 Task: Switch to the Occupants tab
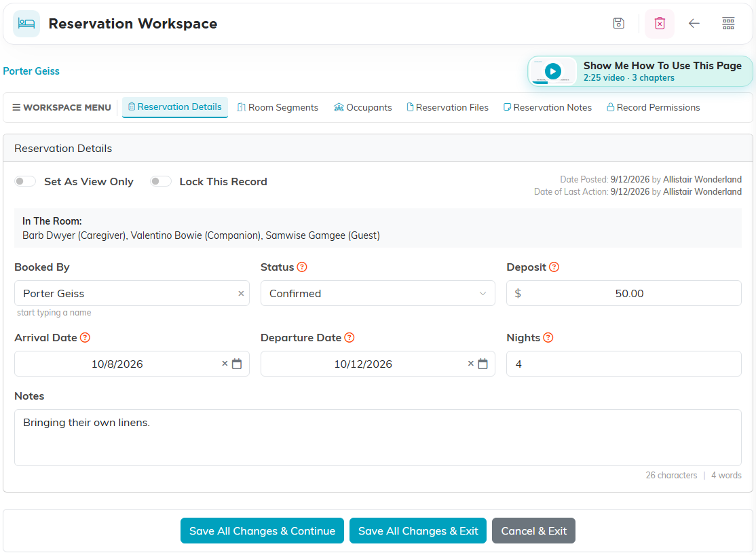(362, 107)
